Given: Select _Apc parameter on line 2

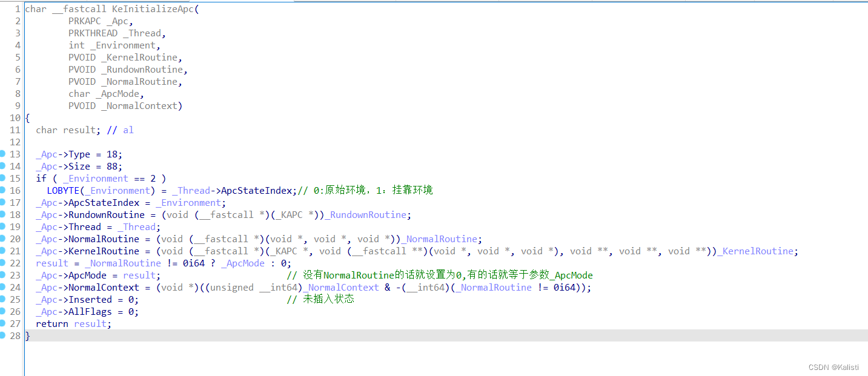Looking at the screenshot, I should coord(118,21).
